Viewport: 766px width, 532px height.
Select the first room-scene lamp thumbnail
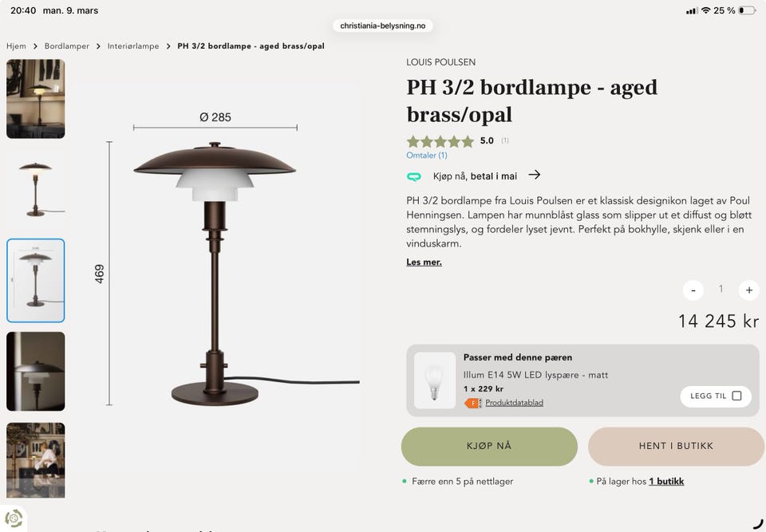click(36, 99)
